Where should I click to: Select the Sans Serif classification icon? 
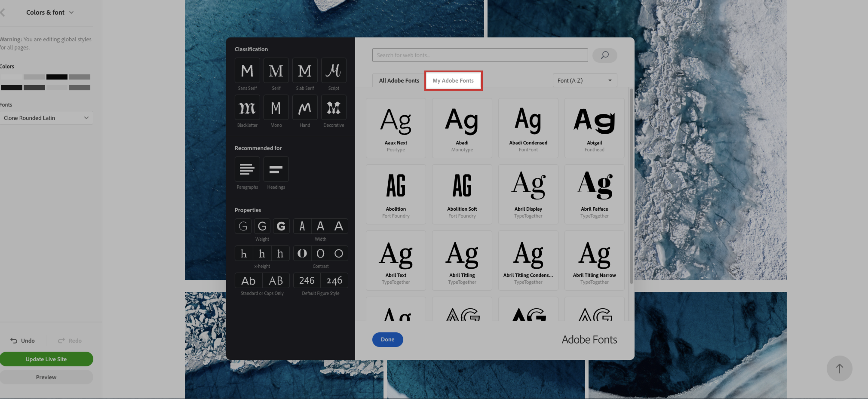click(247, 71)
